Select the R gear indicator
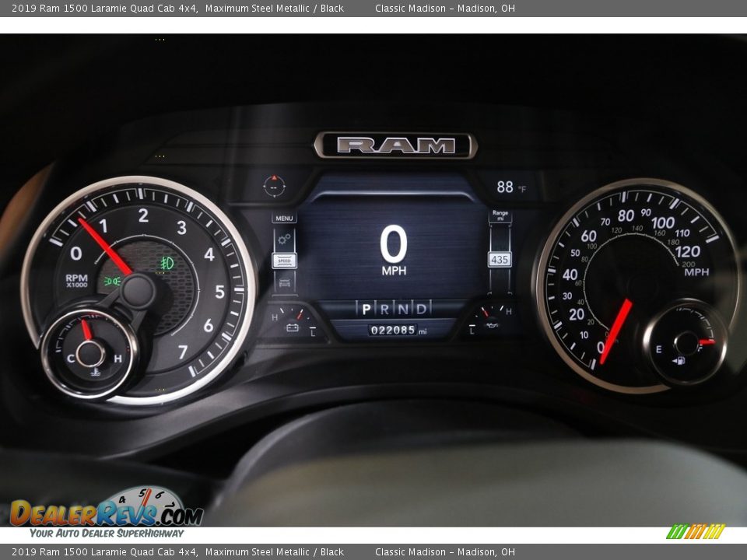Screen dimensions: 747x560 (x=384, y=309)
